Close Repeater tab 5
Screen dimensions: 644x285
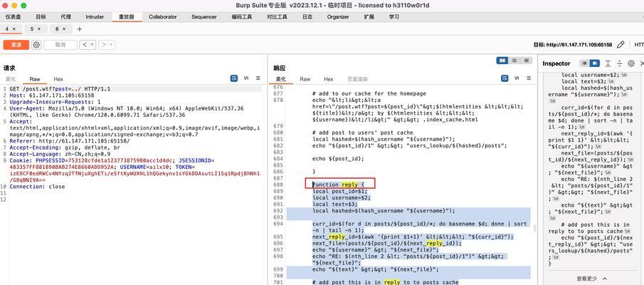tap(39, 28)
